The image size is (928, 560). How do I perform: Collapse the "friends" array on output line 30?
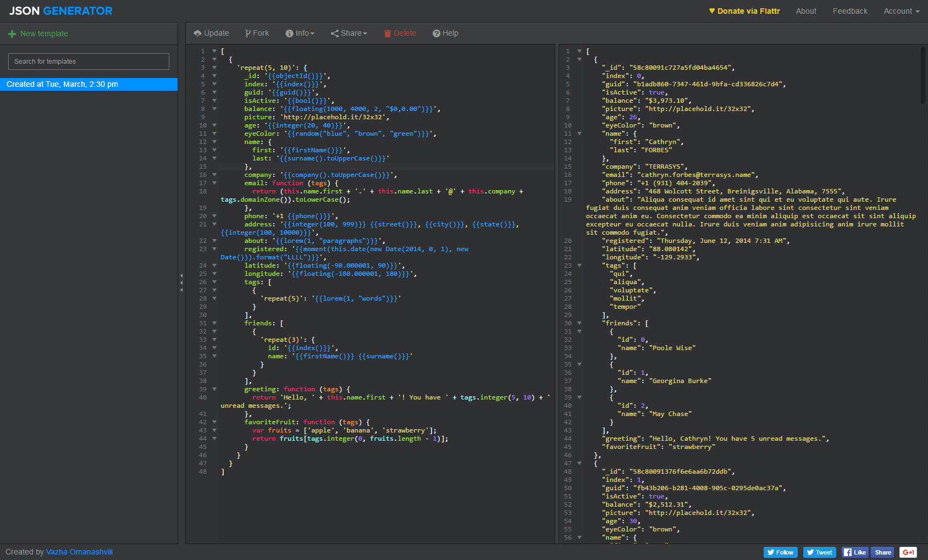point(579,323)
